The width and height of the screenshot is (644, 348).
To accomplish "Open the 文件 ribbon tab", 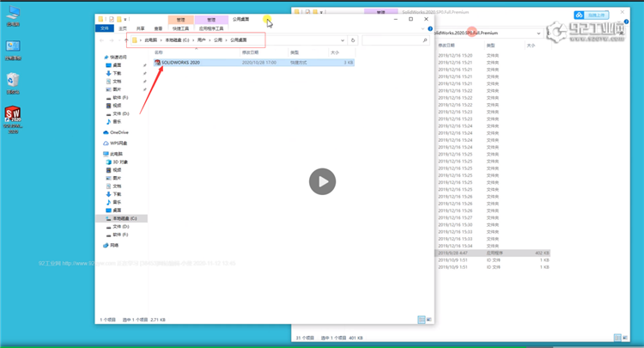I will (104, 28).
